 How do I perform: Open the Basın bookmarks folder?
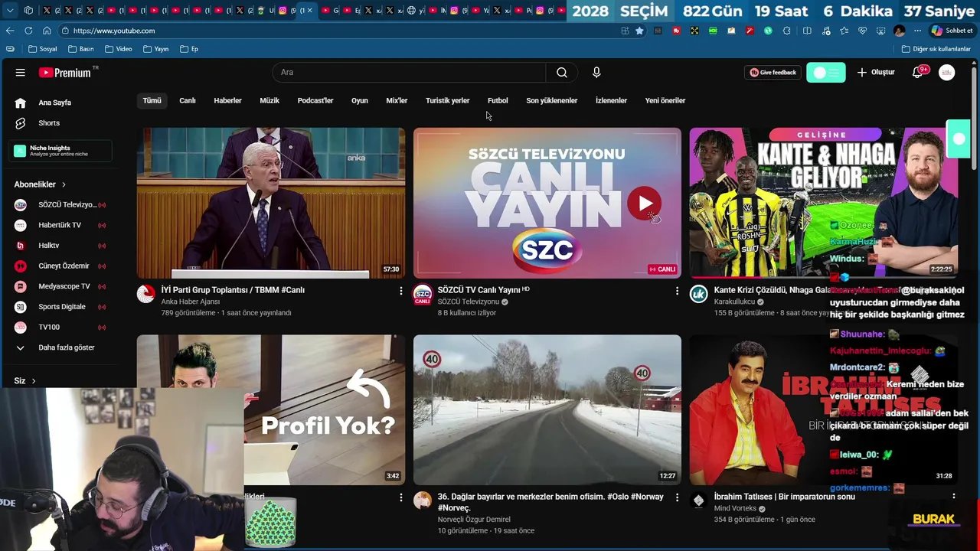pyautogui.click(x=81, y=49)
